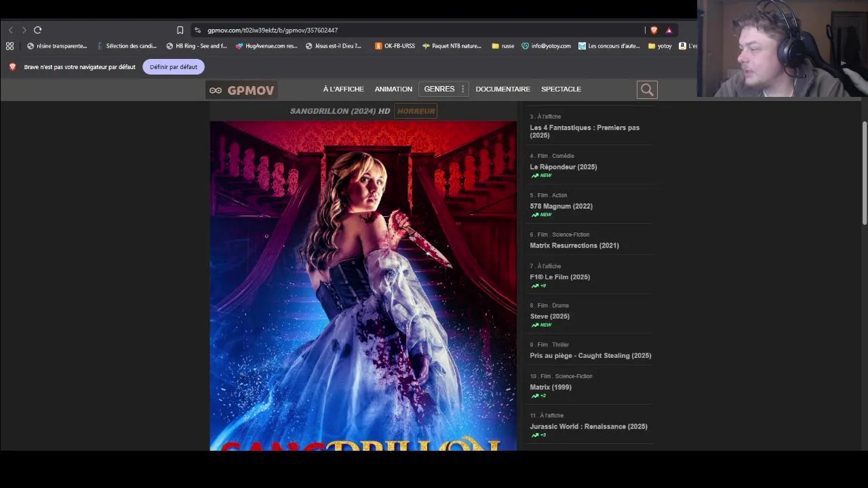Open the russe bookmark folder
Image resolution: width=868 pixels, height=488 pixels.
502,46
